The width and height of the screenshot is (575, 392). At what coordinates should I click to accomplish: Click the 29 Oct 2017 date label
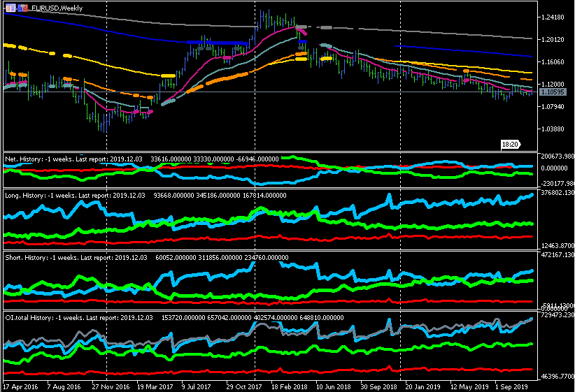tap(244, 386)
